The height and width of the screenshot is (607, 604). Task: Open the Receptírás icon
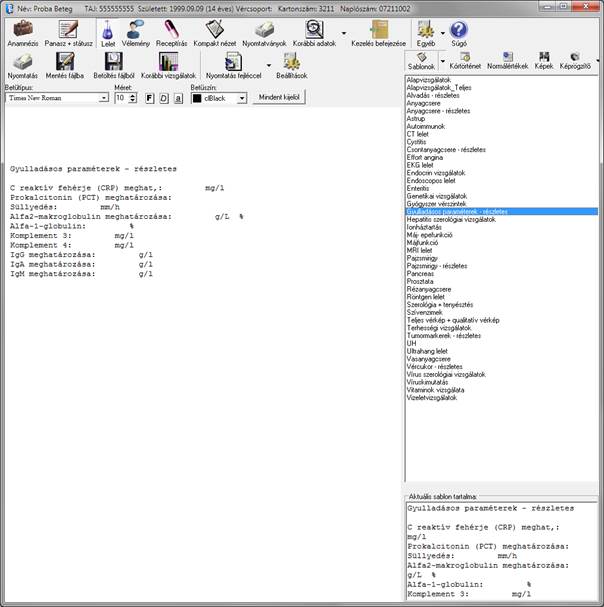coord(171,29)
